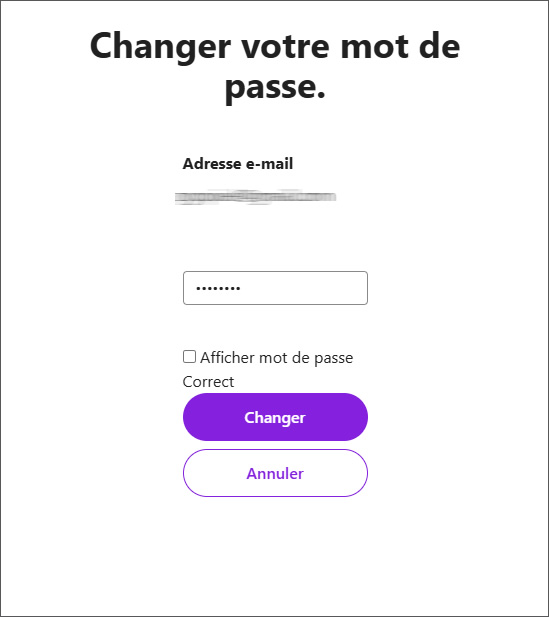Click the Changer button
This screenshot has width=549, height=617.
pos(275,417)
